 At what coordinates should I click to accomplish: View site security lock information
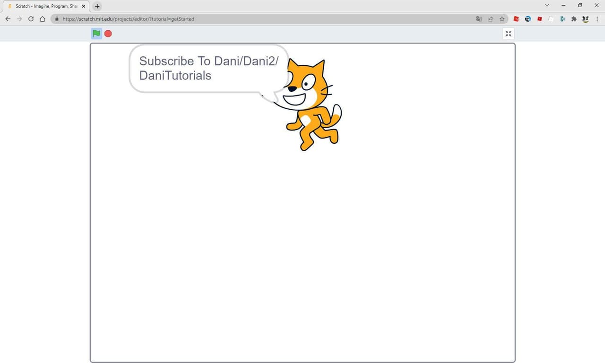(x=57, y=19)
